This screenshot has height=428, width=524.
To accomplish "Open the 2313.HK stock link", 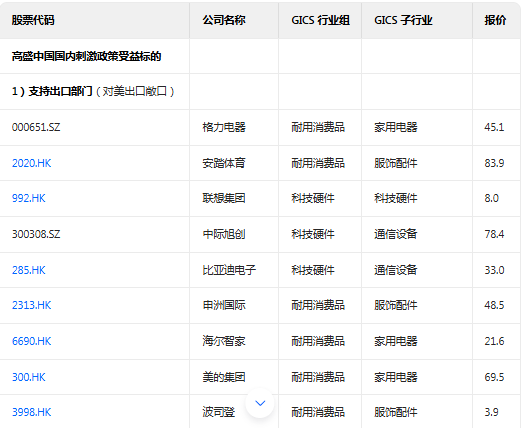I will (32, 305).
